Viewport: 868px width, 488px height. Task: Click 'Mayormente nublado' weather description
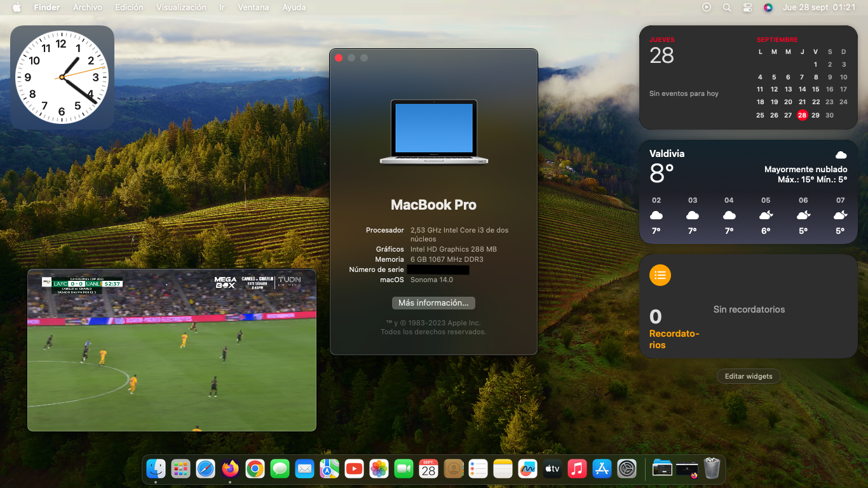click(806, 170)
